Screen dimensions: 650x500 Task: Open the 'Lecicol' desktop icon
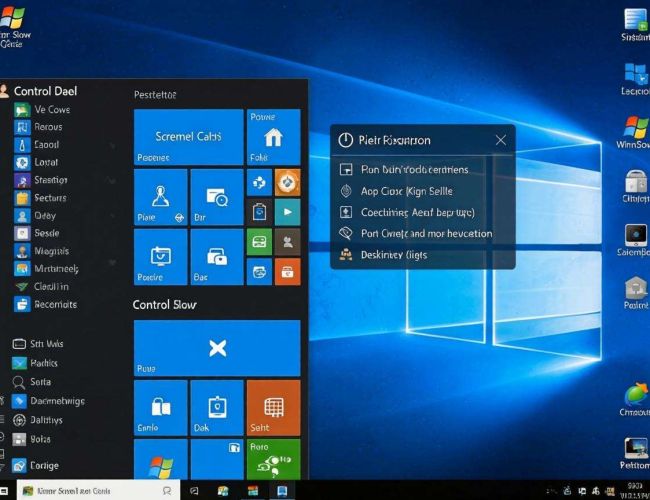coord(635,79)
